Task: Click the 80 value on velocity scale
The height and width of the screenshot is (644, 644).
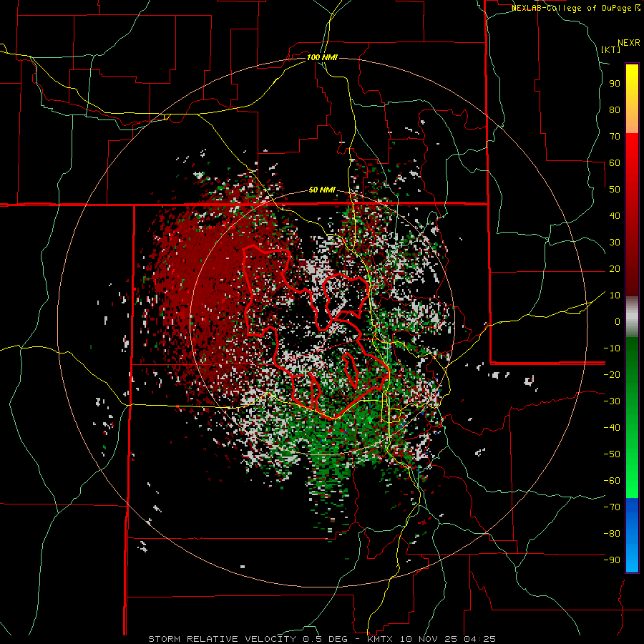Action: (615, 110)
